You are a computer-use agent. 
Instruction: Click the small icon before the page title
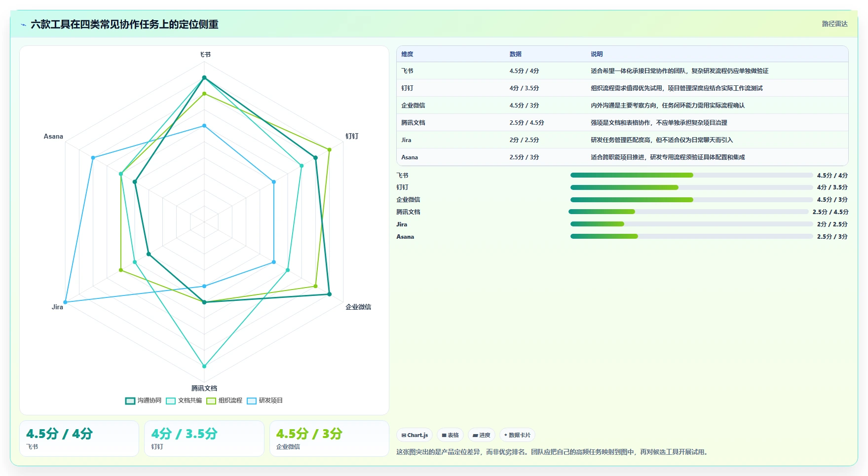(x=23, y=25)
